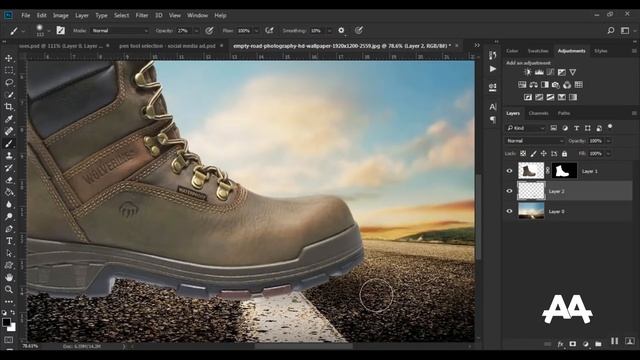The height and width of the screenshot is (360, 640).
Task: Toggle lock transparent pixels
Action: [x=523, y=154]
